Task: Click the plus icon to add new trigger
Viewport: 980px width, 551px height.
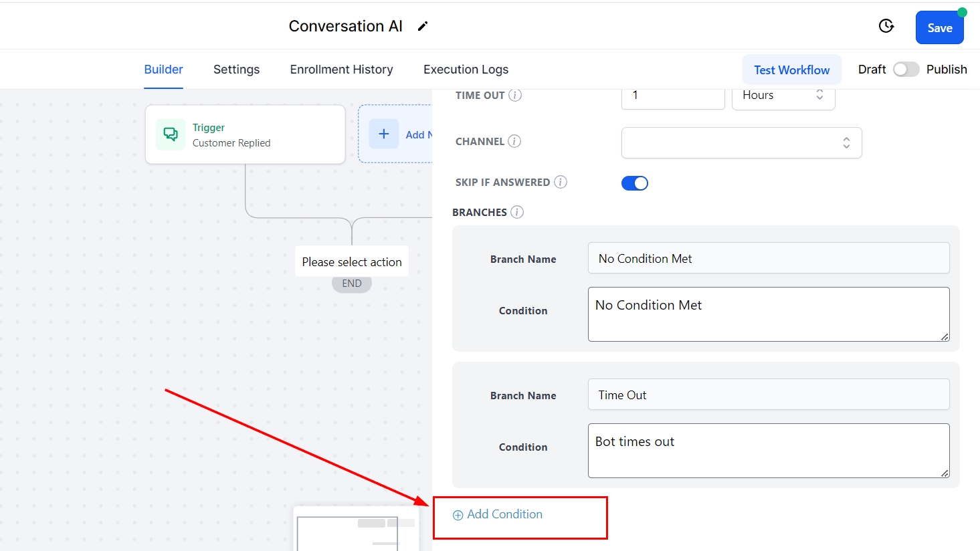Action: coord(384,134)
